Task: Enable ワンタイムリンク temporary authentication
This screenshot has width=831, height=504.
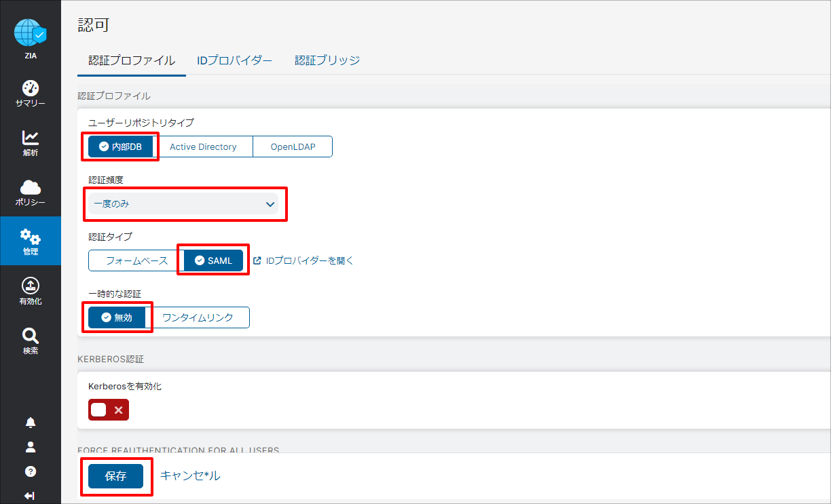Action: [x=202, y=317]
